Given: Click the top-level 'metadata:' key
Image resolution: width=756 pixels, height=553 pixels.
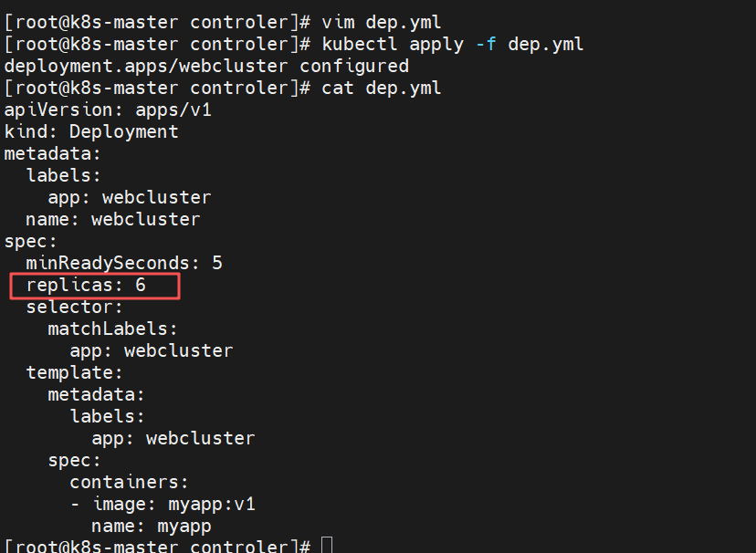Looking at the screenshot, I should click(x=53, y=153).
